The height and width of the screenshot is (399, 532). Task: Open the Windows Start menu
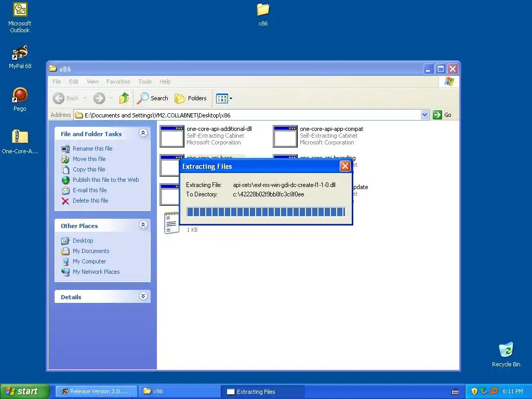pyautogui.click(x=25, y=391)
